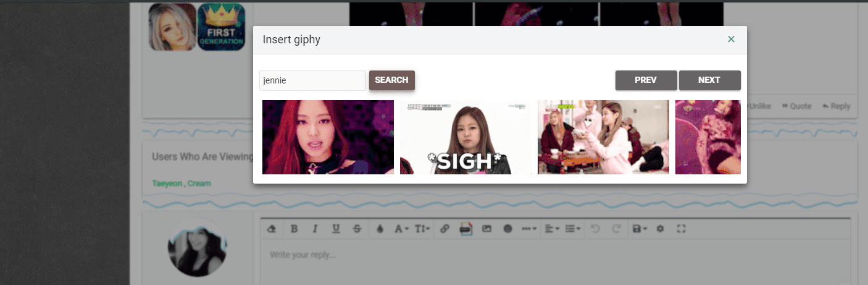The image size is (868, 285).
Task: Click the insert link chain icon
Action: coord(444,229)
